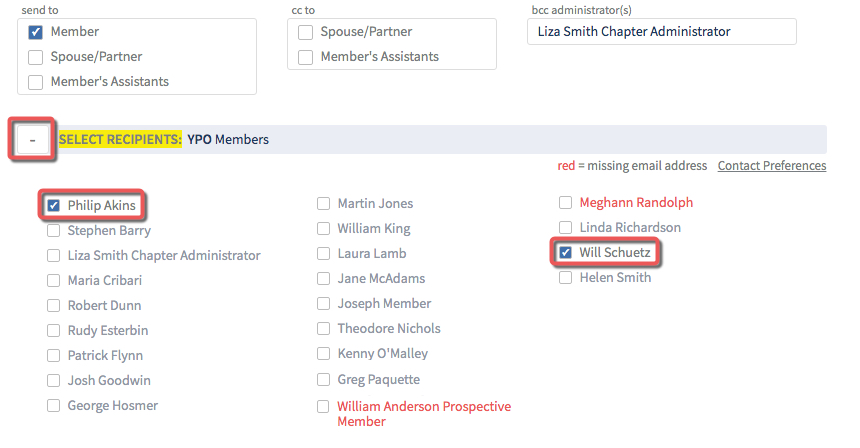Enable Member's Assistants under send to

click(x=36, y=82)
